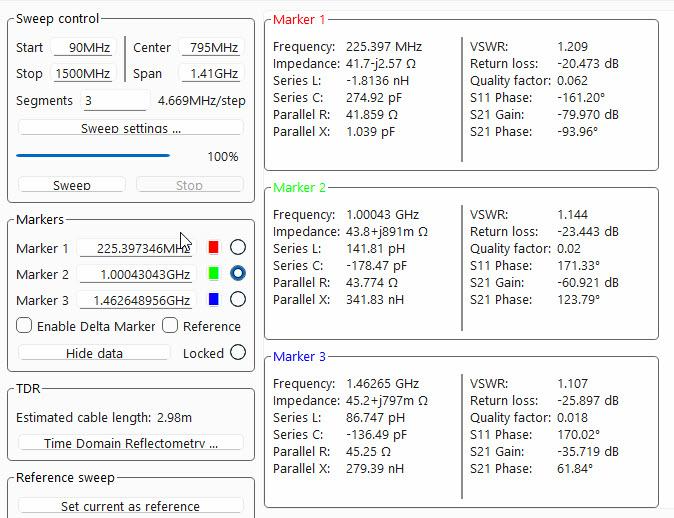Screen dimensions: 674x518
Task: Click Marker 1 impedance 41.7-j2.57 Ω
Action: click(381, 64)
